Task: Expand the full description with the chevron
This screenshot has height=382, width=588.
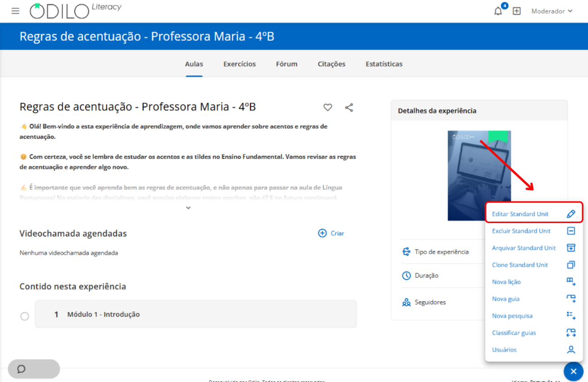Action: point(188,208)
